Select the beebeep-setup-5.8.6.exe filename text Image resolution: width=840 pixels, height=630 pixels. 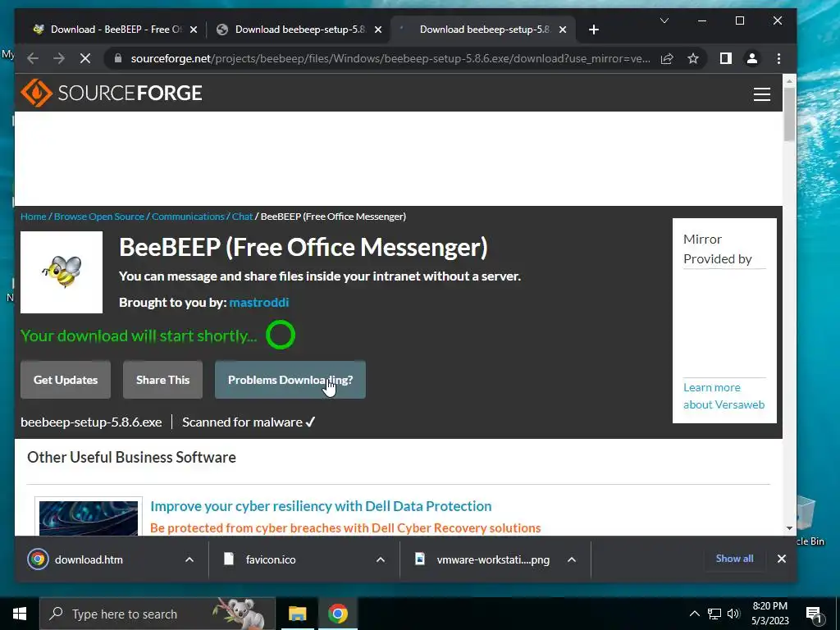[91, 422]
